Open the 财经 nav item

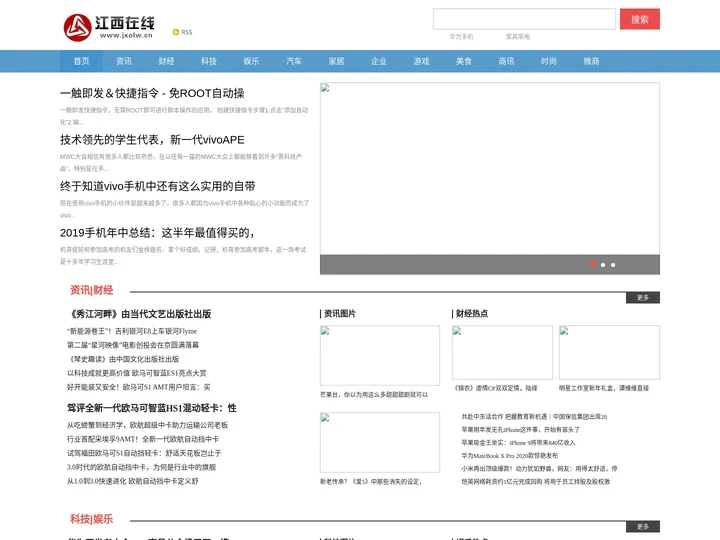point(166,61)
